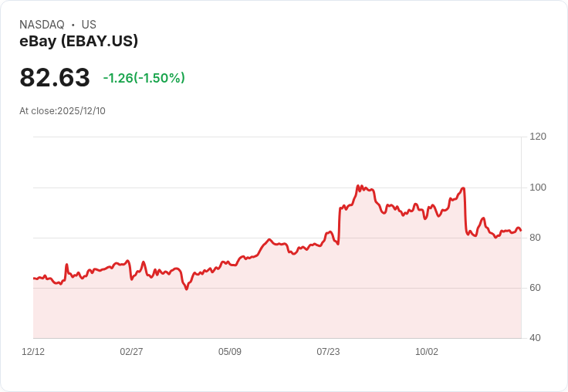The width and height of the screenshot is (568, 392).
Task: Click the price line's lowest dip near 60
Action: [186, 289]
